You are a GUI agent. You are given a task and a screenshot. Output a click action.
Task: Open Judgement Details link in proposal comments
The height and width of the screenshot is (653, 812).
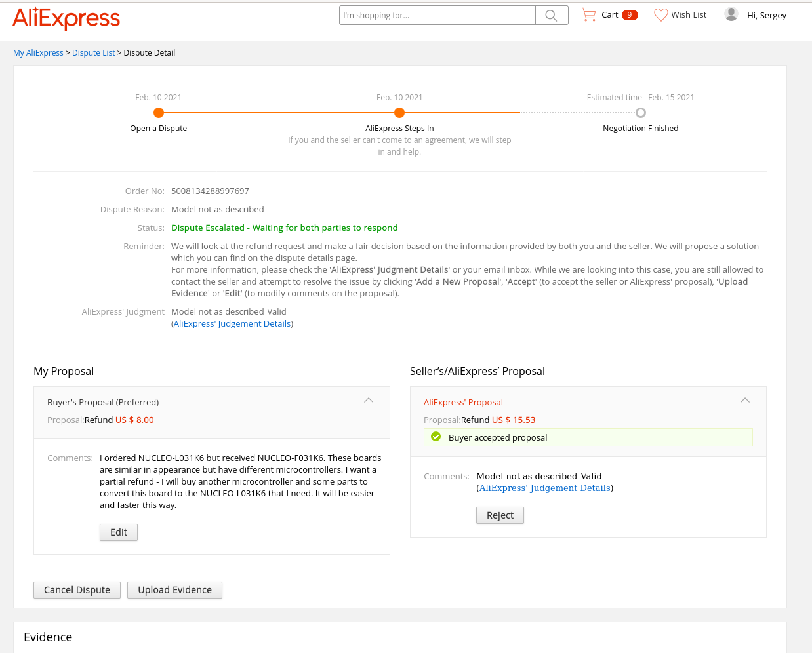point(545,488)
